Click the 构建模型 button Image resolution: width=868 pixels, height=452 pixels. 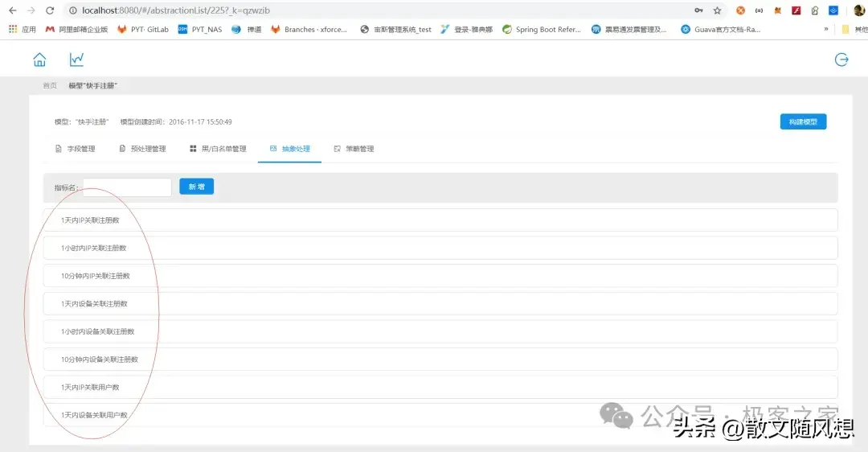point(803,121)
